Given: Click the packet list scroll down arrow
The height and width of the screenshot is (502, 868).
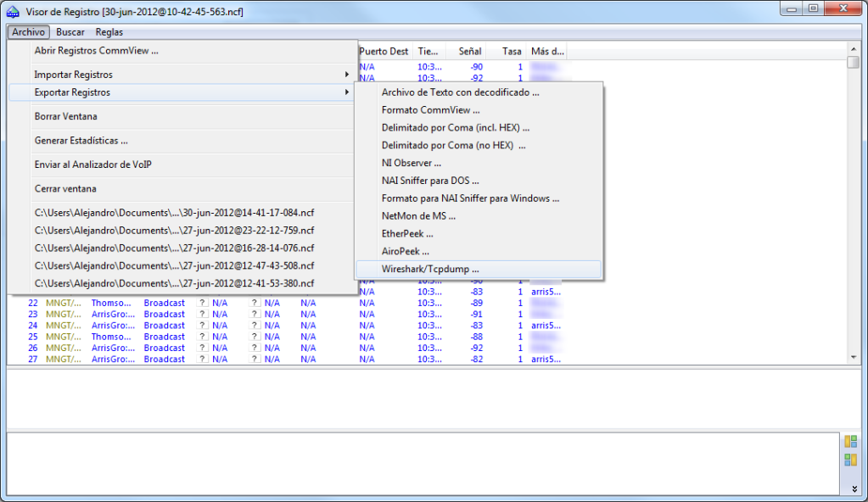Looking at the screenshot, I should pos(853,358).
